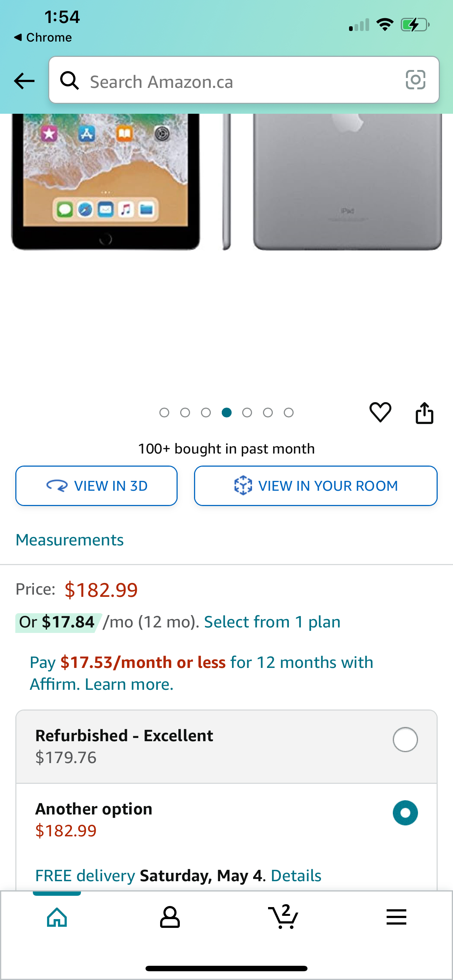
Task: Click VIEW IN YOUR ROOM button
Action: (x=315, y=486)
